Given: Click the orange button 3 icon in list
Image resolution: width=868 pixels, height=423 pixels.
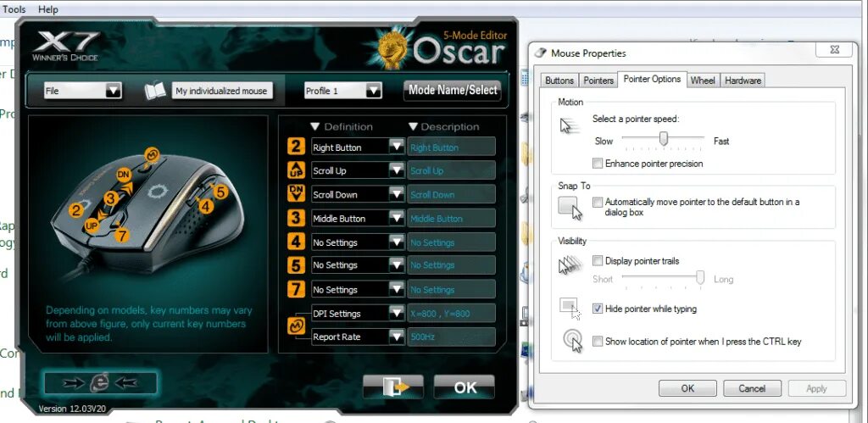Looking at the screenshot, I should [296, 218].
